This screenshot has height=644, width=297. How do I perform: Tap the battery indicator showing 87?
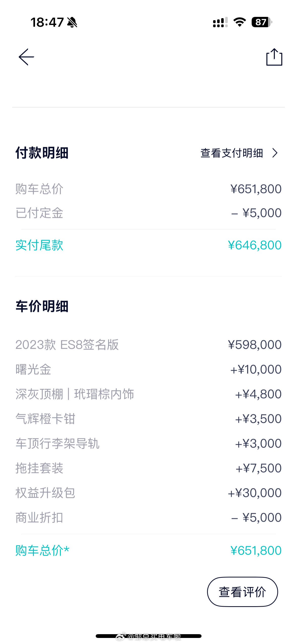click(262, 22)
